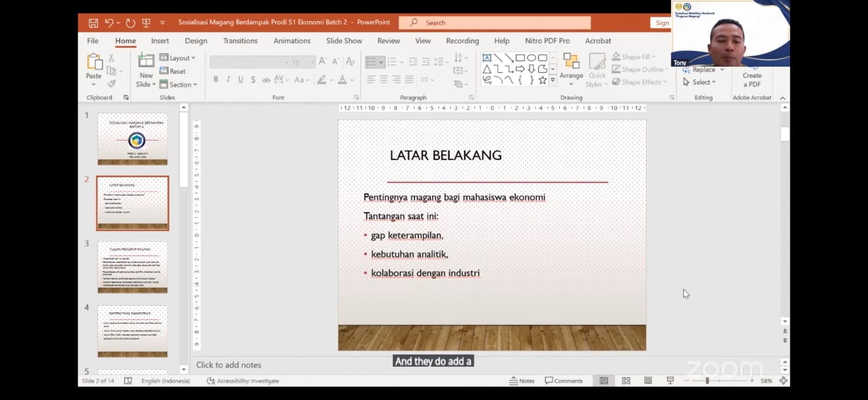Click the Save icon in title bar
Image resolution: width=868 pixels, height=400 pixels.
pyautogui.click(x=93, y=23)
